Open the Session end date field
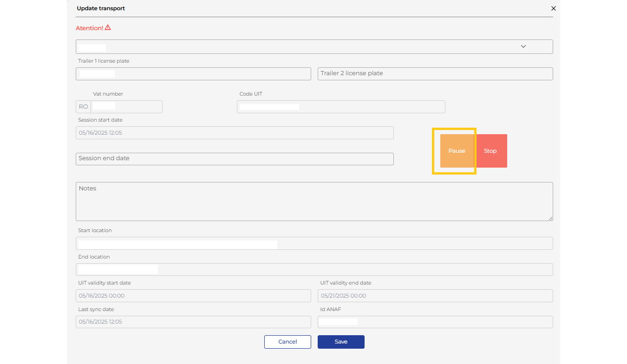This screenshot has height=364, width=627. coord(235,159)
